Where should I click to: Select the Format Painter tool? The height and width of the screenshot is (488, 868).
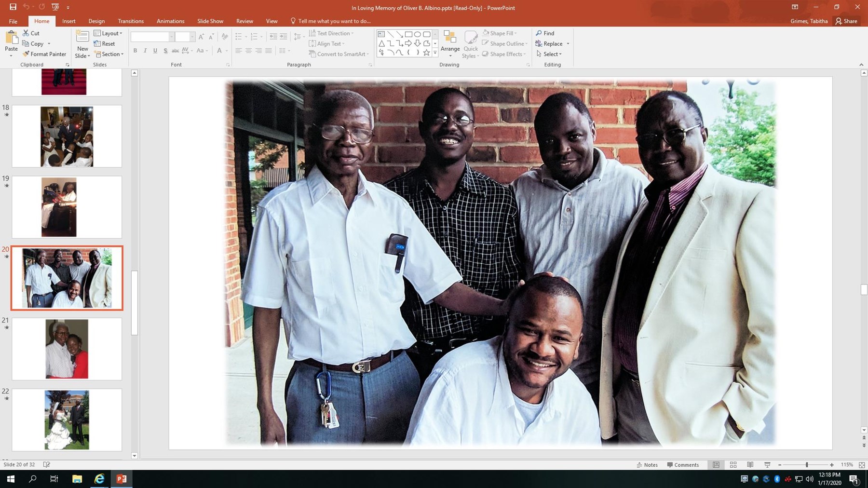coord(44,54)
